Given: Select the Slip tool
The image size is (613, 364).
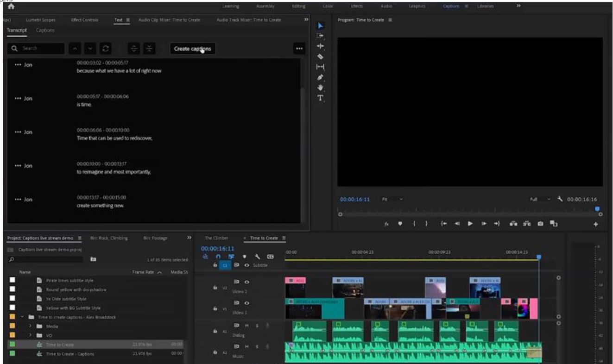Looking at the screenshot, I should point(320,67).
